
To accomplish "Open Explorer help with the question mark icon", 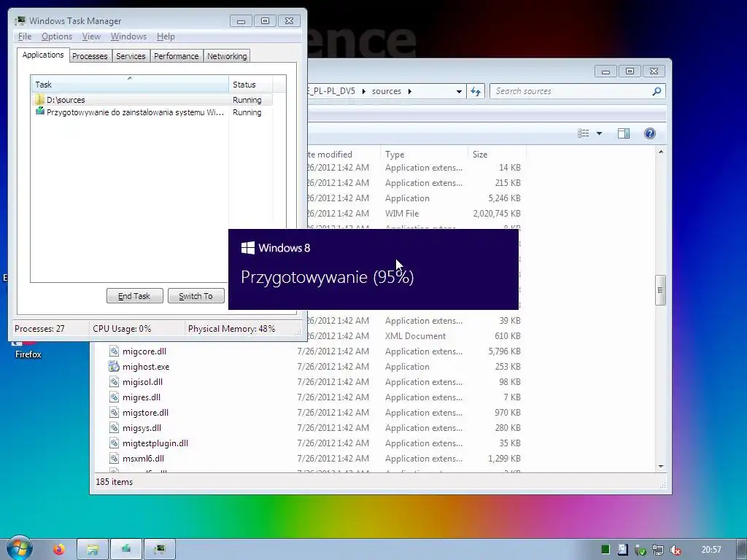I will (650, 133).
